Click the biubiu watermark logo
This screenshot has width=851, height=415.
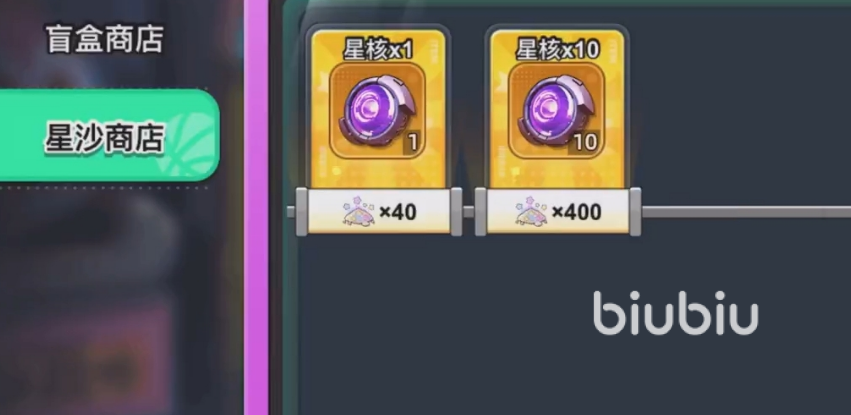point(675,313)
